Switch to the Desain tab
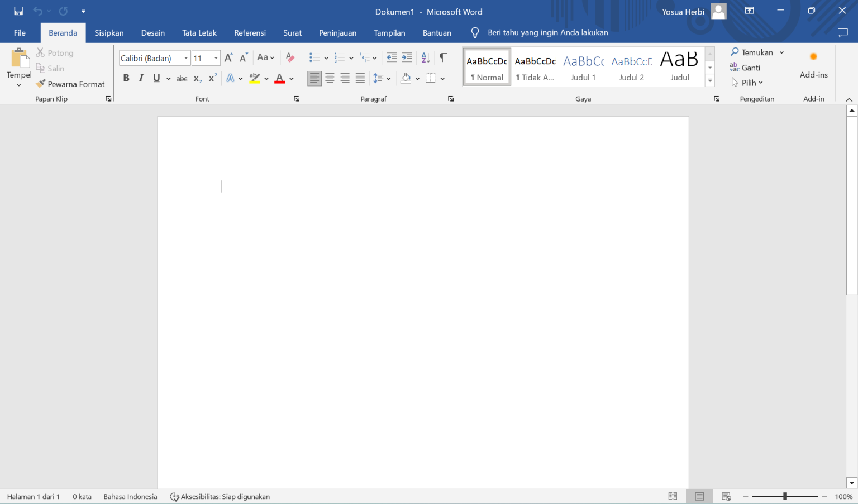 point(153,33)
